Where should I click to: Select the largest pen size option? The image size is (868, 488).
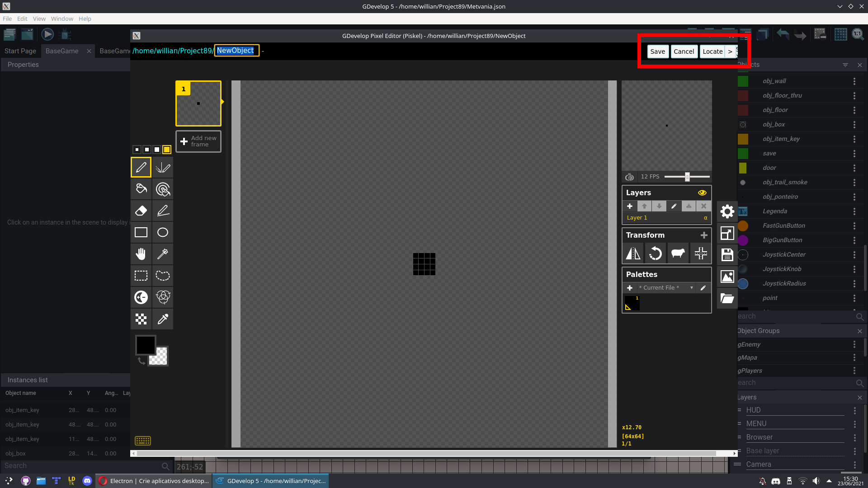point(167,150)
